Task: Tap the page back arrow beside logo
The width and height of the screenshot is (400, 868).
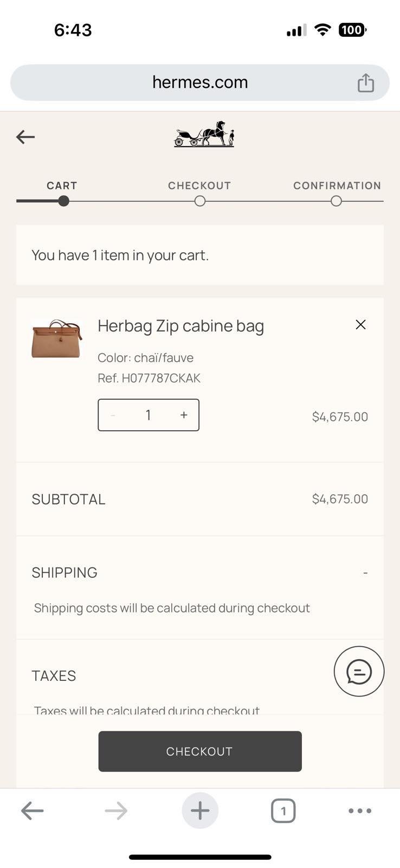Action: pos(25,137)
